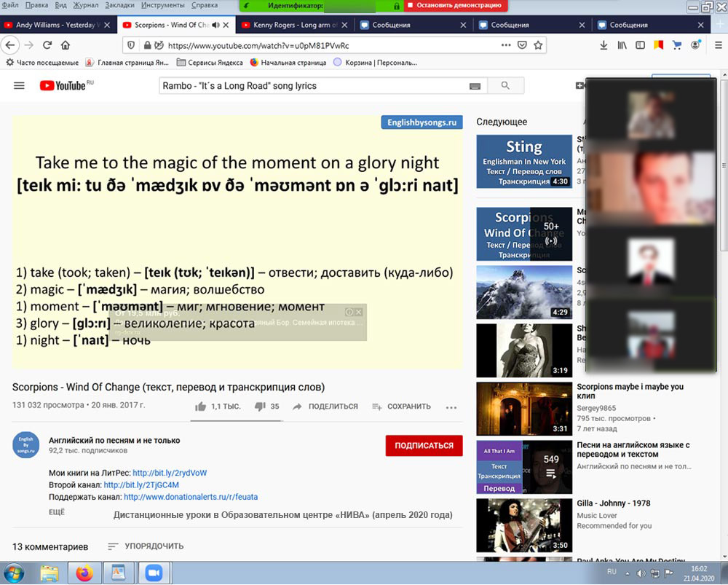Follow link http://bit.ly/2rydVoW
728x585 pixels.
coord(170,473)
